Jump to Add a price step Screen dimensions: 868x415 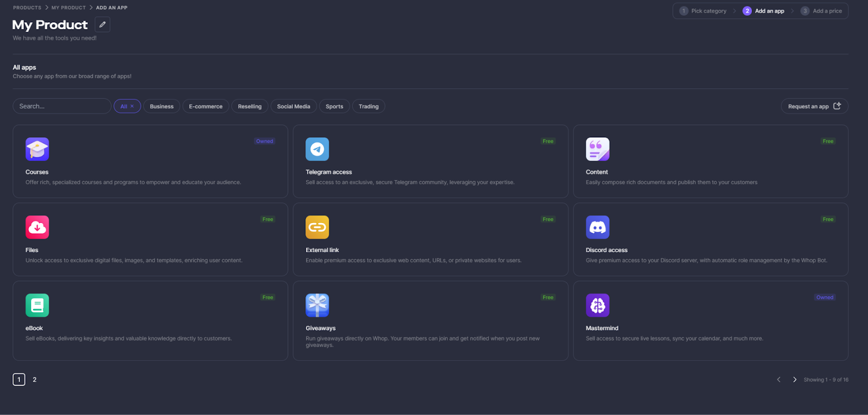click(821, 11)
